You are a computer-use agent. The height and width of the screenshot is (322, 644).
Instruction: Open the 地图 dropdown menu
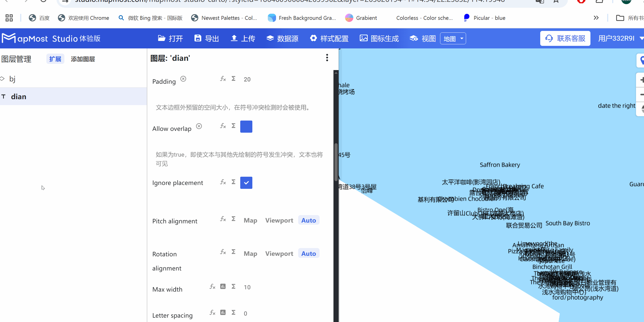(453, 38)
